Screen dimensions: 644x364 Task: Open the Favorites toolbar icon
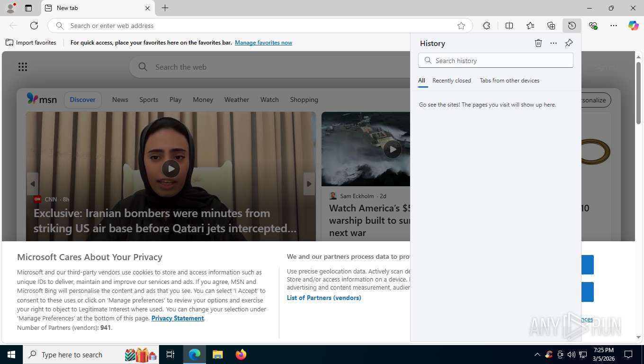(x=530, y=26)
